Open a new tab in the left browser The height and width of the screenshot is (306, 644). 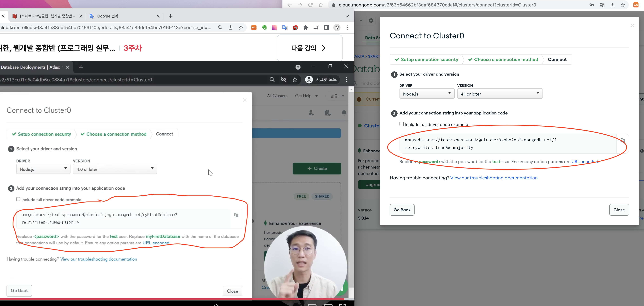pos(171,16)
